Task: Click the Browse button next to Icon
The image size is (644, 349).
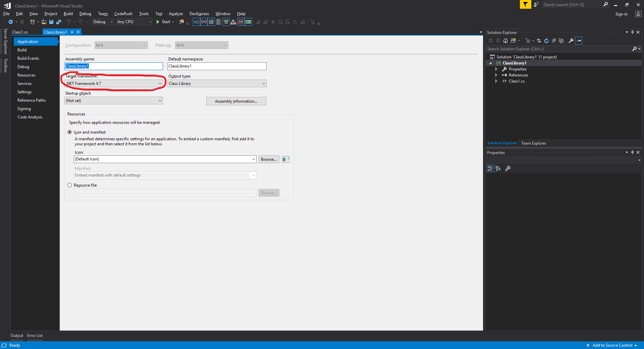Action: [x=269, y=159]
